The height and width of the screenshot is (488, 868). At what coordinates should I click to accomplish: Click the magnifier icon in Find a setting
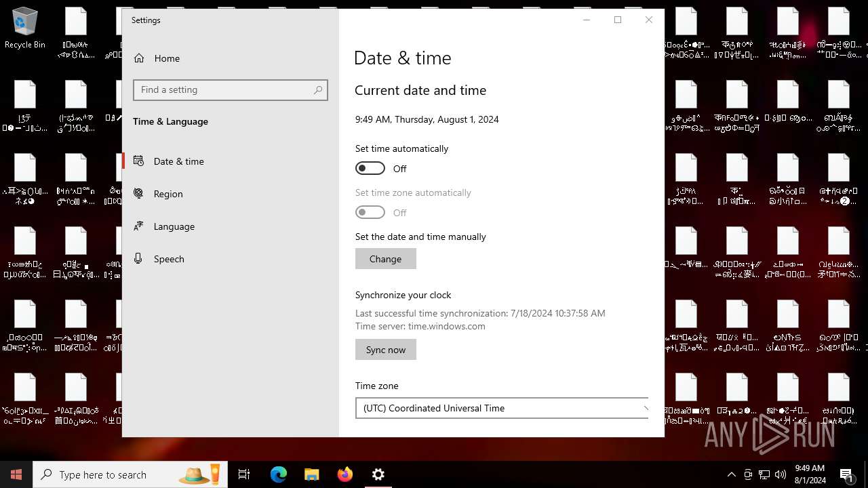tap(318, 90)
